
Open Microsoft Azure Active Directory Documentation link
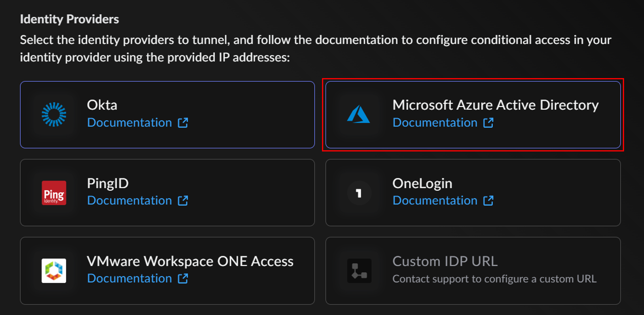point(435,123)
